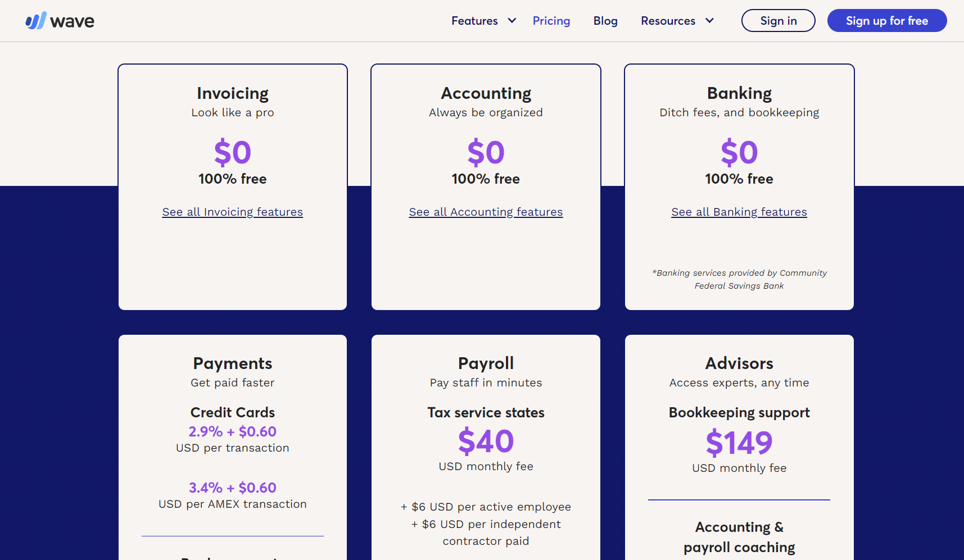The width and height of the screenshot is (964, 560).
Task: Click the 3.4% + $0.60 AMEX rate
Action: [233, 488]
